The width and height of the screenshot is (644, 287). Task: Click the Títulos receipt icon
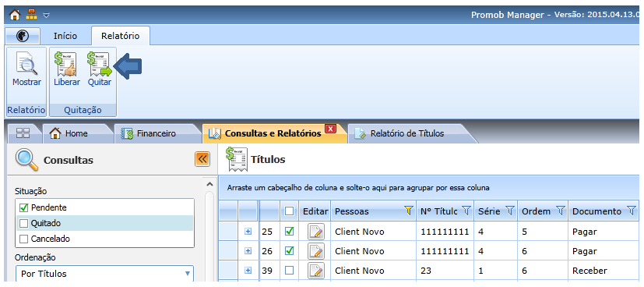[236, 159]
